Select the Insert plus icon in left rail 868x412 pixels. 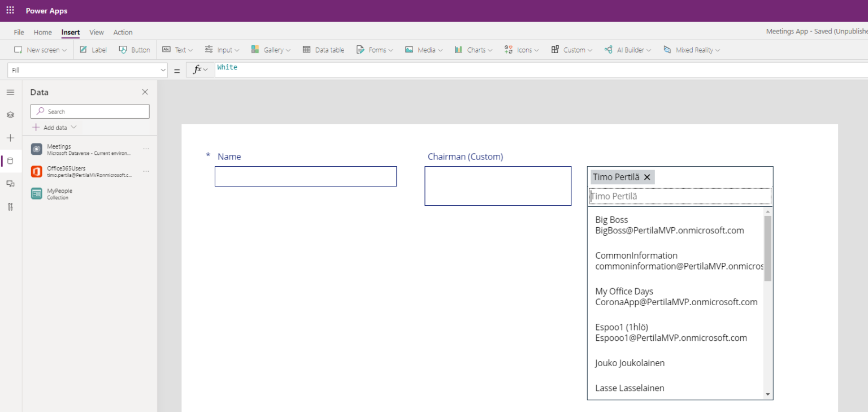pos(10,137)
